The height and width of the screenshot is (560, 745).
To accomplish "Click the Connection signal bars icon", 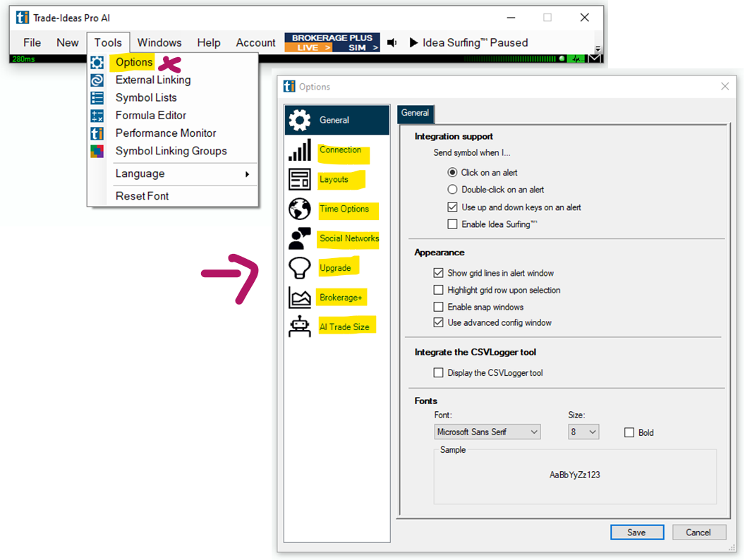I will [300, 150].
